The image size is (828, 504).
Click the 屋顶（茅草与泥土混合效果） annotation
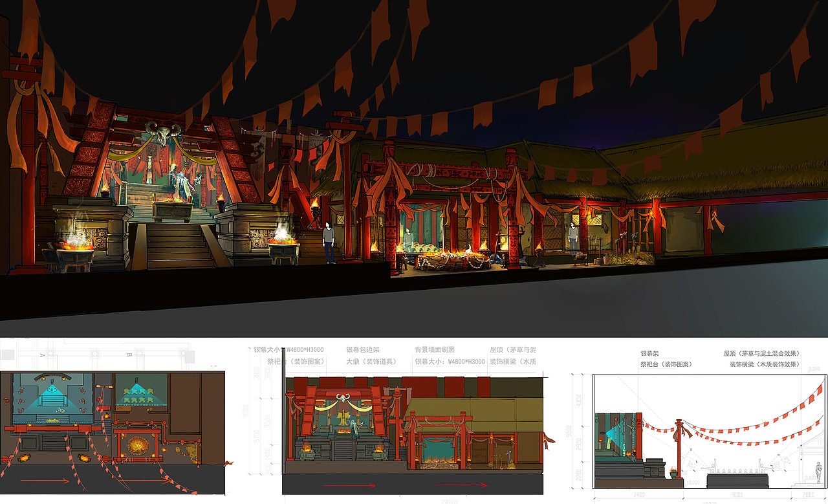click(762, 353)
